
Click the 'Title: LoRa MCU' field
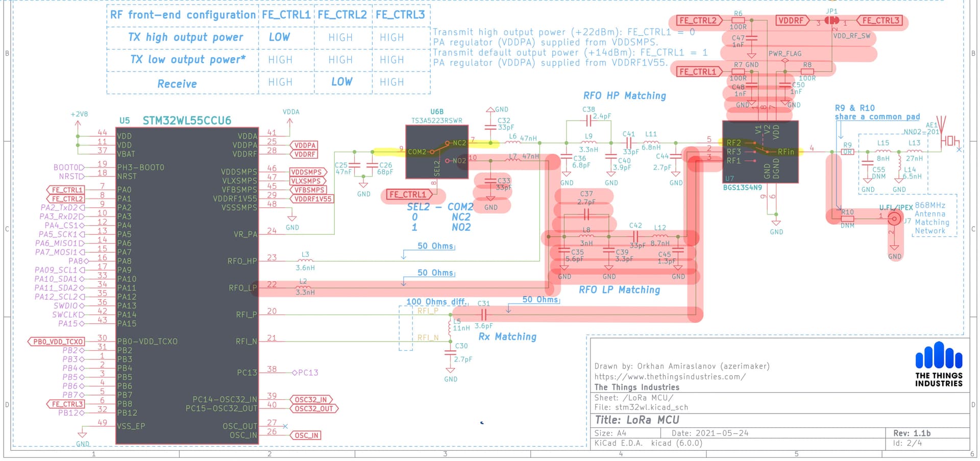point(638,420)
